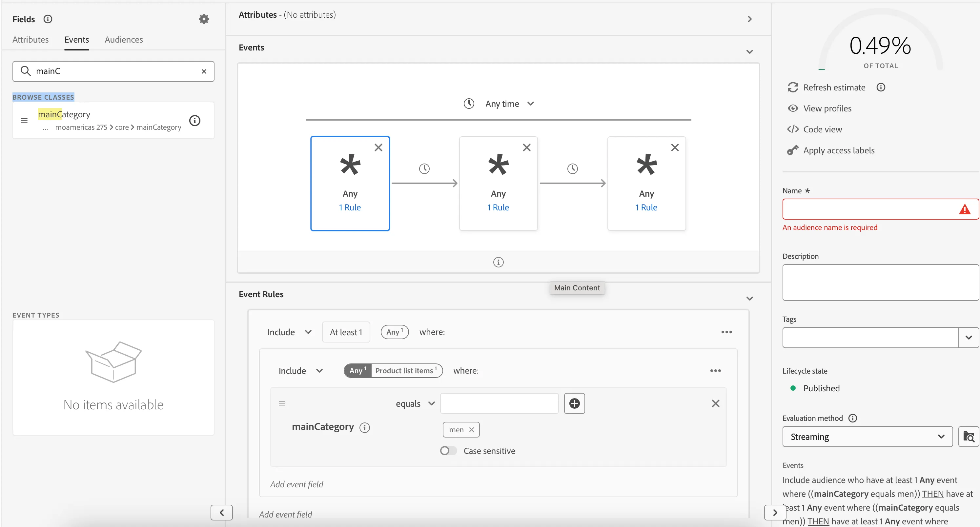980x527 pixels.
Task: Click Code view link
Action: tap(823, 129)
